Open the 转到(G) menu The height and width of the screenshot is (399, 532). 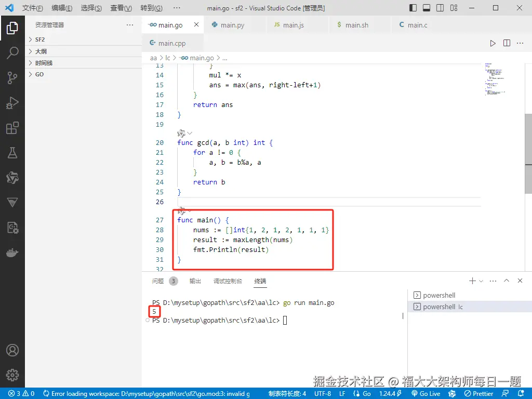tap(151, 8)
